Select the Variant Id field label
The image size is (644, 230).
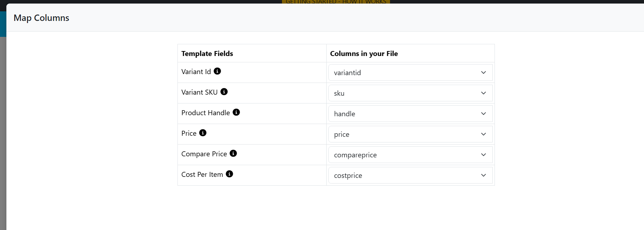[196, 72]
